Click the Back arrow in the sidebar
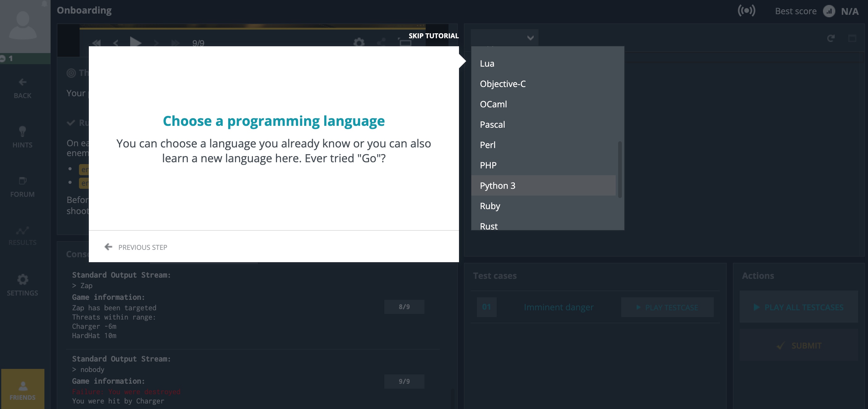Screen dimensions: 868x409 pyautogui.click(x=22, y=83)
